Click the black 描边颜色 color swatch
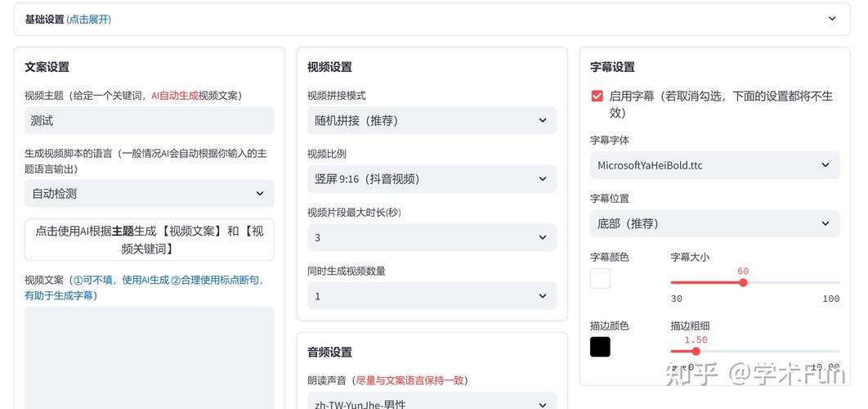Screen dimensions: 868x409 (x=600, y=347)
